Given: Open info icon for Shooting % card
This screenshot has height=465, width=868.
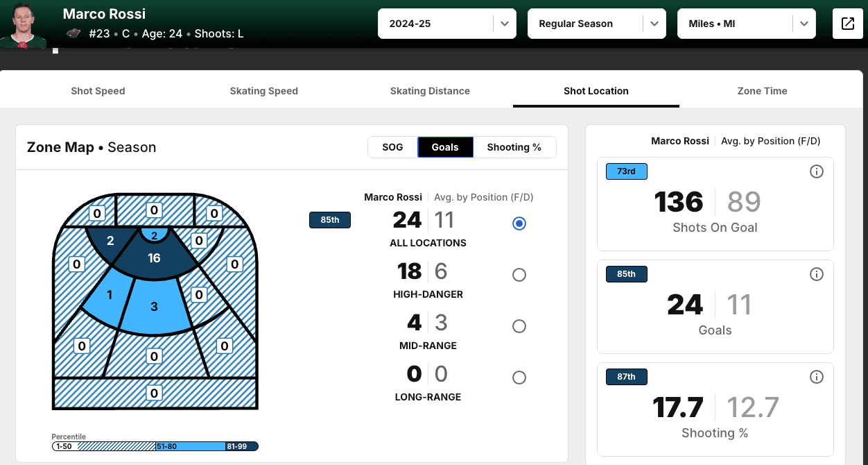Looking at the screenshot, I should click(x=817, y=377).
